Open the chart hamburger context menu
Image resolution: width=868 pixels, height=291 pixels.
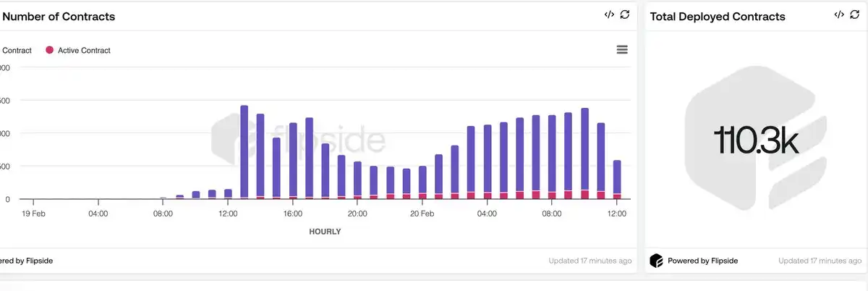click(621, 49)
